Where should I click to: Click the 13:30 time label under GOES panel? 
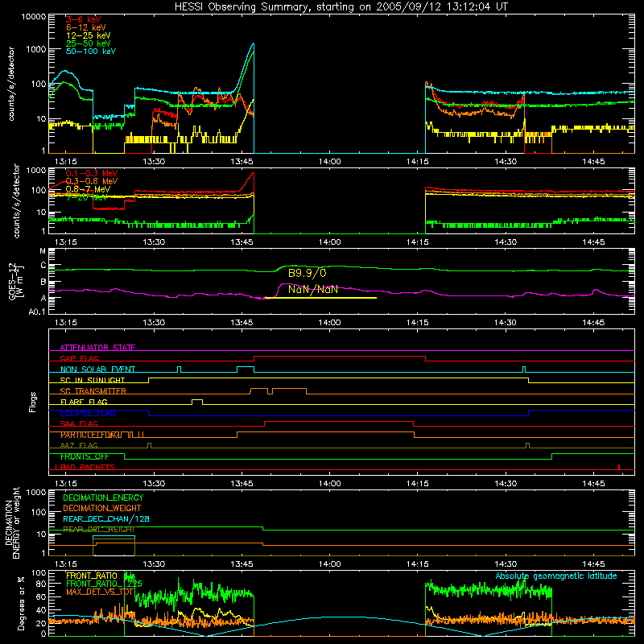[x=154, y=323]
